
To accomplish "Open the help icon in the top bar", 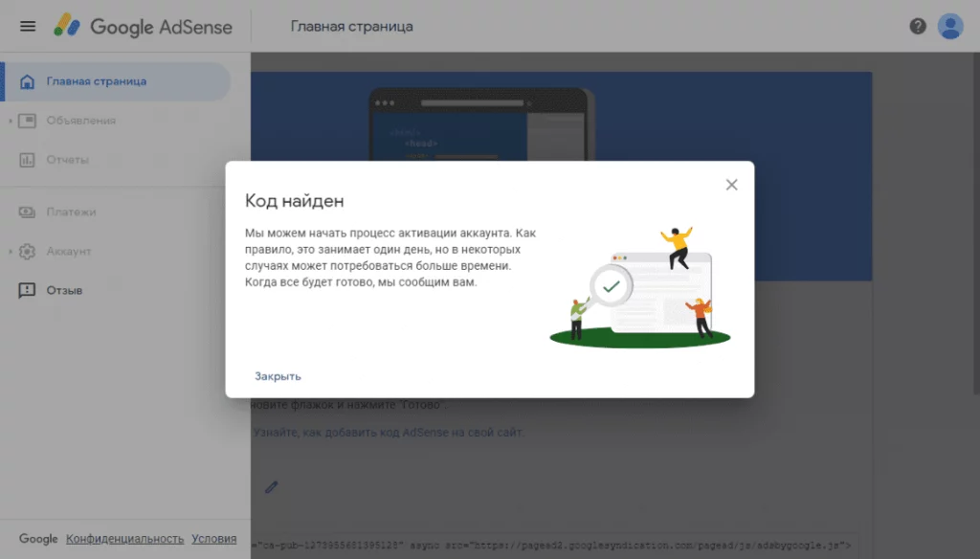I will 918,26.
